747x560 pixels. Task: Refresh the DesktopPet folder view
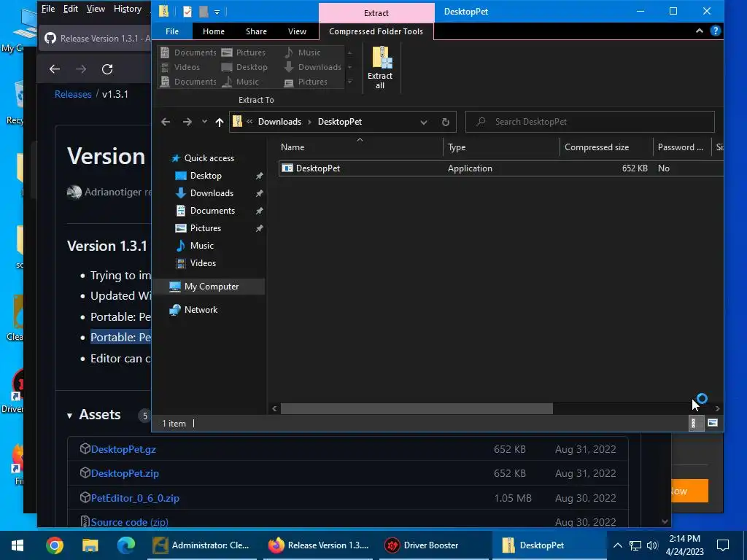[446, 122]
